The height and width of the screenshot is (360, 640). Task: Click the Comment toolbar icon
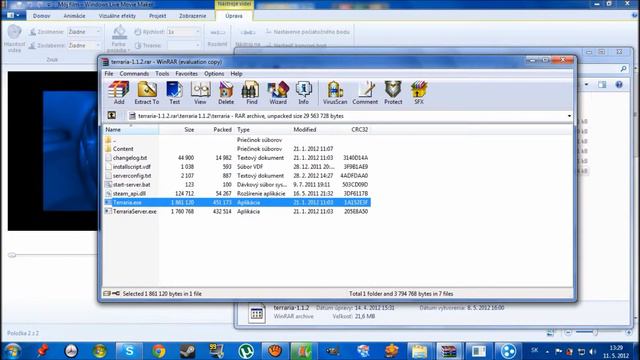click(x=365, y=93)
